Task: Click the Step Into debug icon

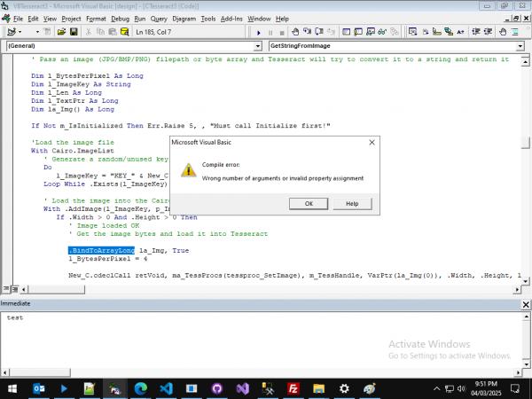Action: [x=307, y=32]
